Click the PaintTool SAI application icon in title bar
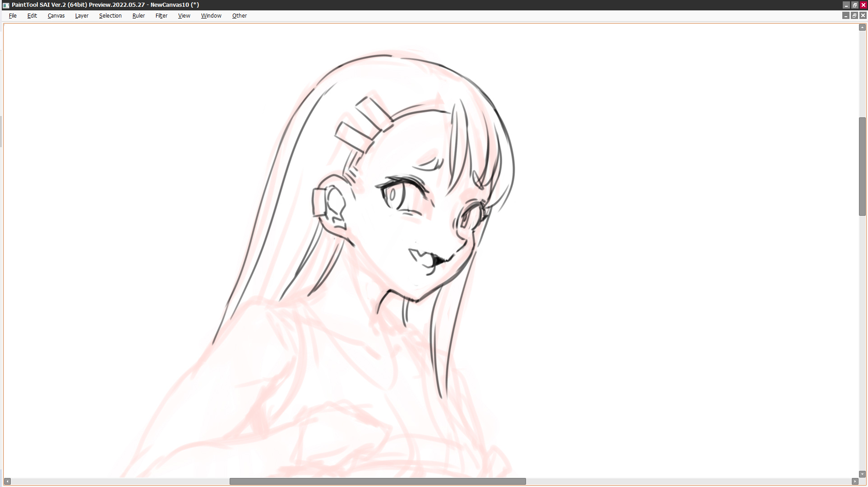Image resolution: width=868 pixels, height=487 pixels. (x=6, y=5)
